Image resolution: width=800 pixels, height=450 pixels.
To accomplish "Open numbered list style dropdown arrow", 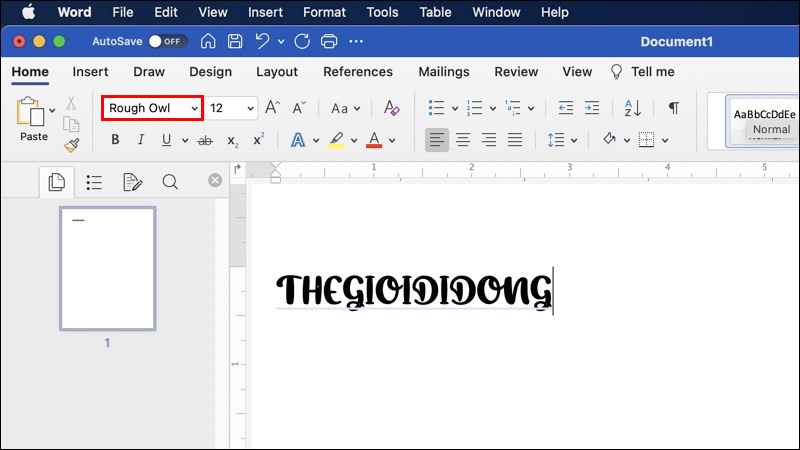I will (x=493, y=109).
